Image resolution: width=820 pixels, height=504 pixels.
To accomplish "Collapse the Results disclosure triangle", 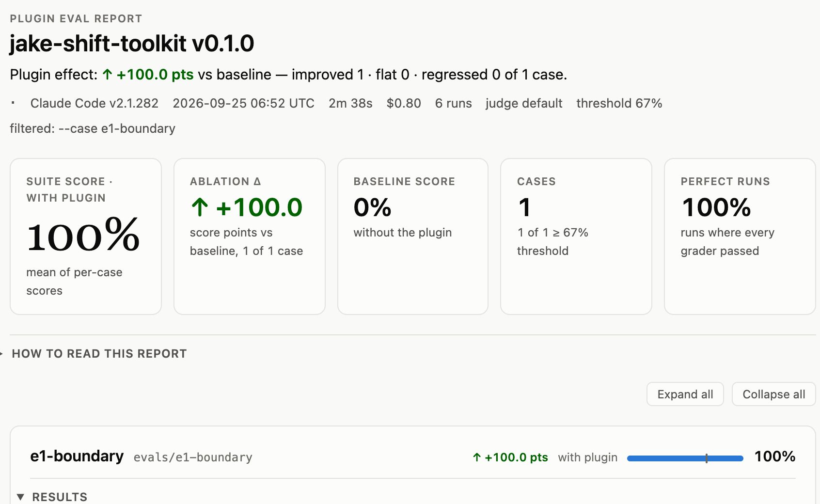I will coord(20,497).
